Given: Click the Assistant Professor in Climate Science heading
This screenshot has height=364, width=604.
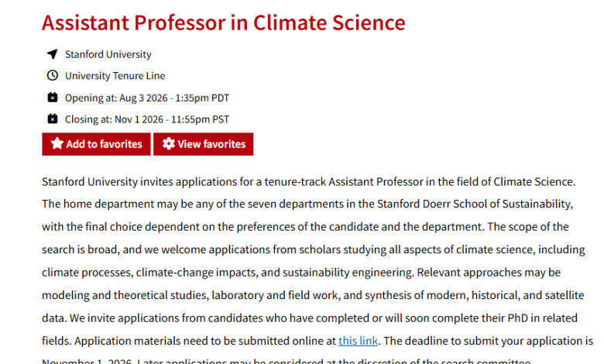Looking at the screenshot, I should (224, 22).
